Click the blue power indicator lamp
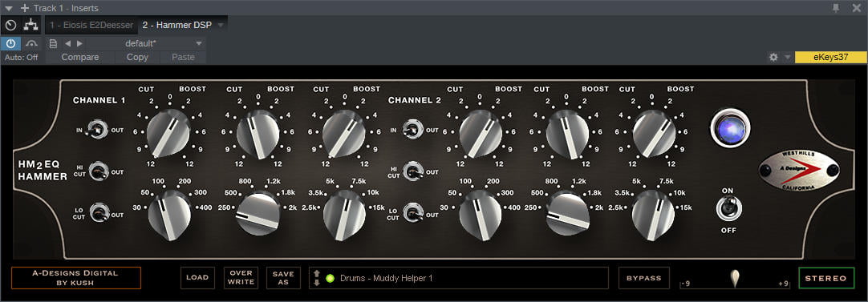The height and width of the screenshot is (302, 868). coord(730,128)
